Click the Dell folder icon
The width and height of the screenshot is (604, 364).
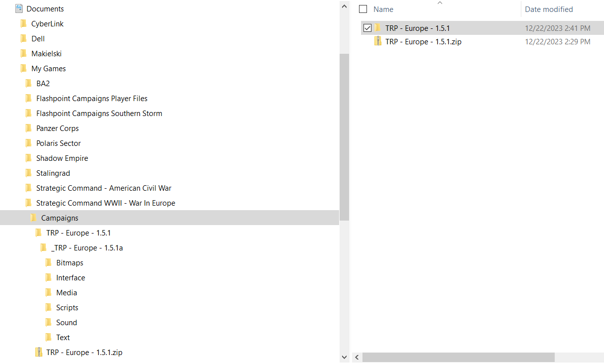[23, 38]
